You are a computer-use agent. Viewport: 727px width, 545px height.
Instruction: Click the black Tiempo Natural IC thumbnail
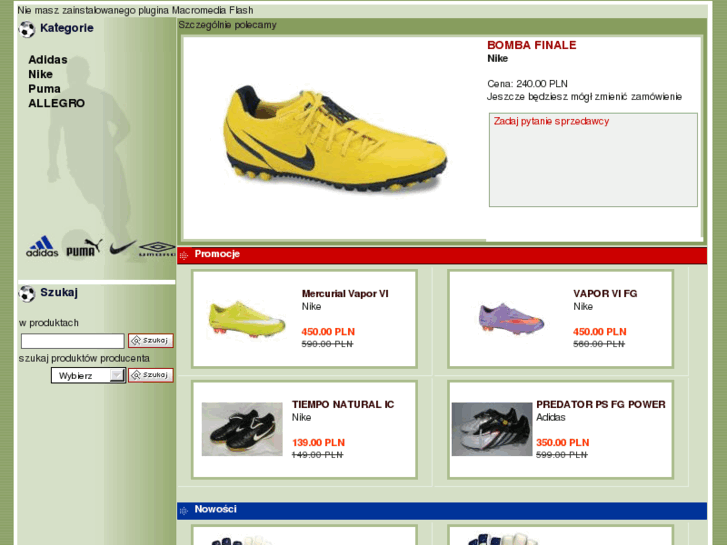coord(242,429)
